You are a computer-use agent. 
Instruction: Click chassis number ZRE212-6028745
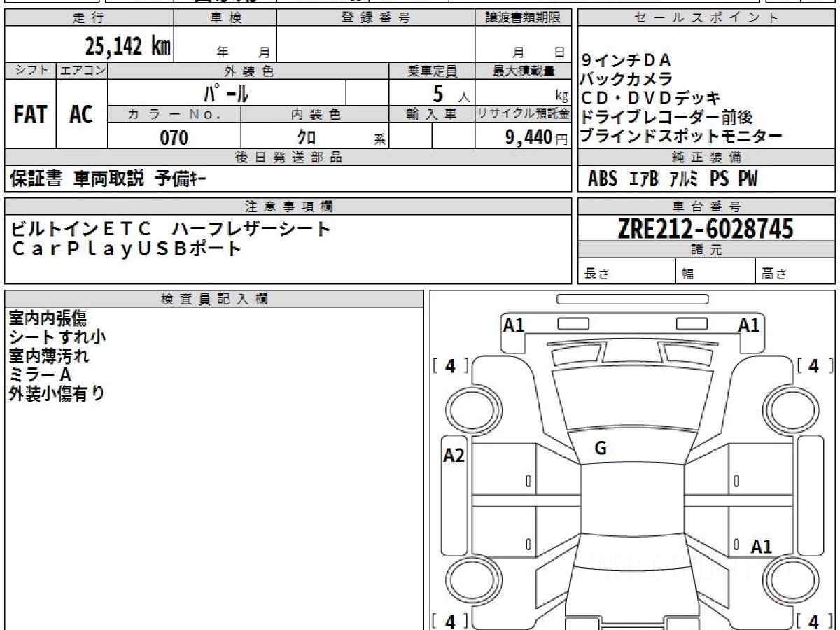[706, 228]
